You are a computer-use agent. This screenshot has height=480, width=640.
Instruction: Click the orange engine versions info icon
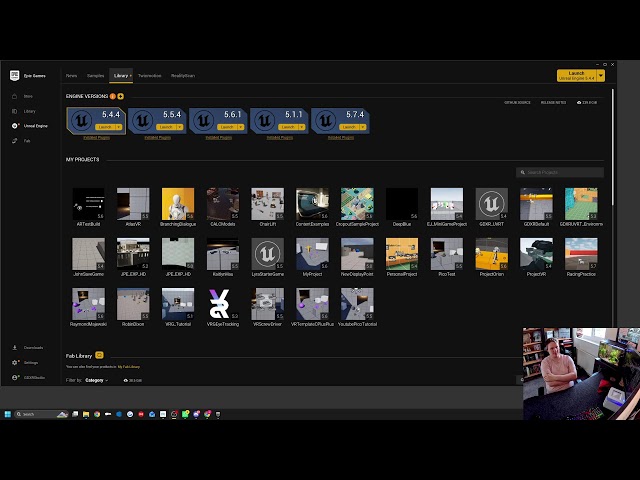113,96
